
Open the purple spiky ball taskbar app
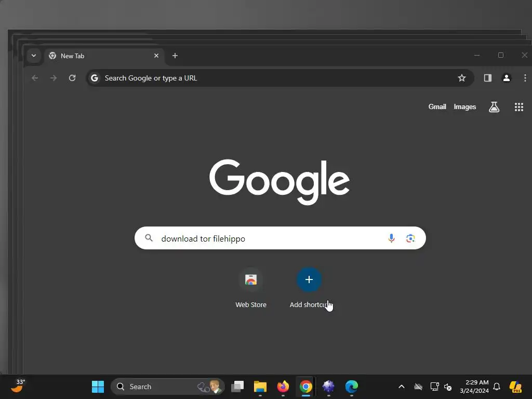point(328,387)
